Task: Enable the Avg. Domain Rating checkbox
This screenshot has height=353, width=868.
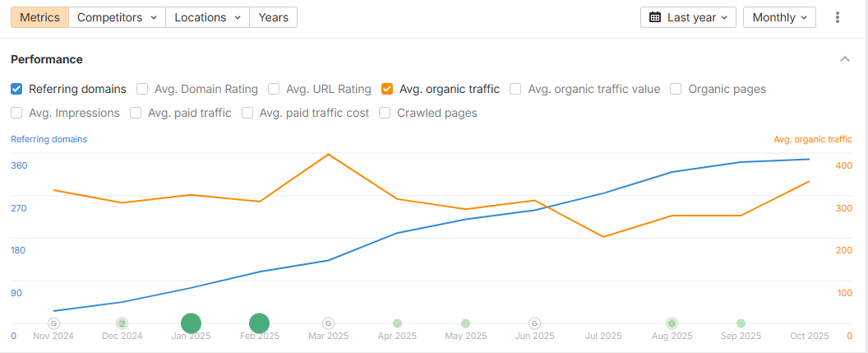Action: 142,89
